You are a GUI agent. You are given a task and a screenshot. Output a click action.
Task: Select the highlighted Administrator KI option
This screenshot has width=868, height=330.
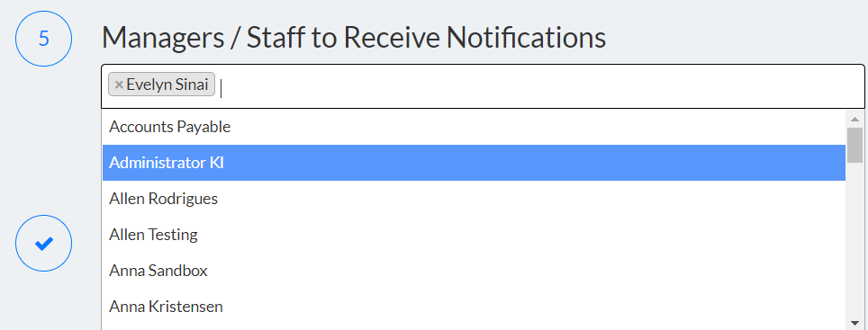474,163
